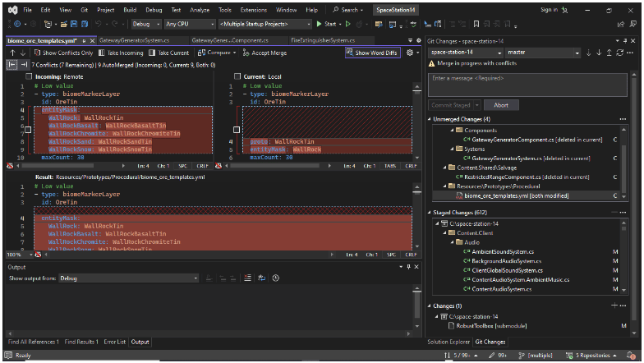The height and width of the screenshot is (363, 644).
Task: Open Show output from Debug dropdown
Action: tap(128, 278)
